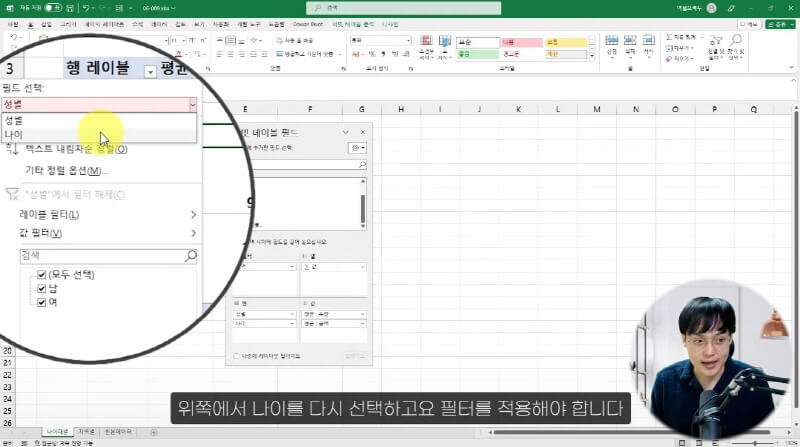
Task: Open the 파일 ribbon tab
Action: pyautogui.click(x=13, y=24)
